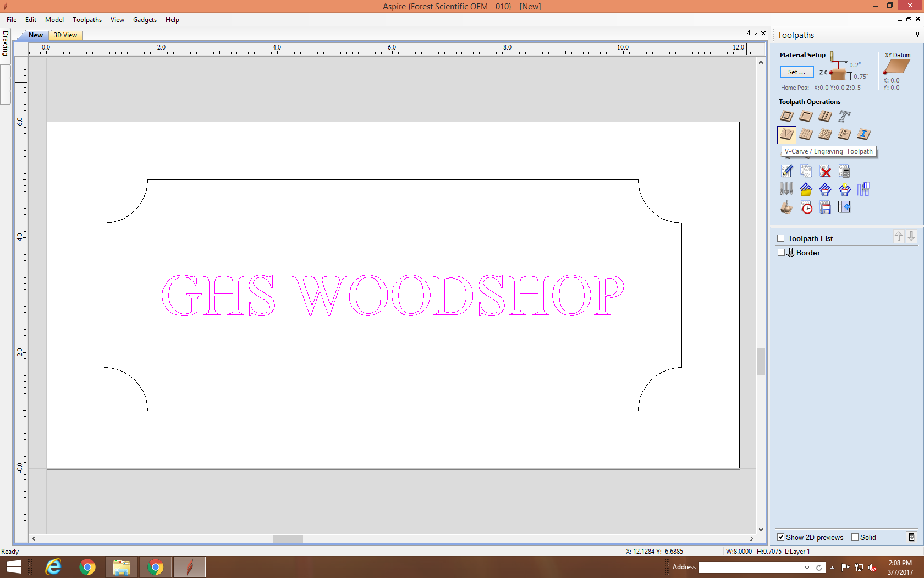Close the current view tab

point(763,33)
